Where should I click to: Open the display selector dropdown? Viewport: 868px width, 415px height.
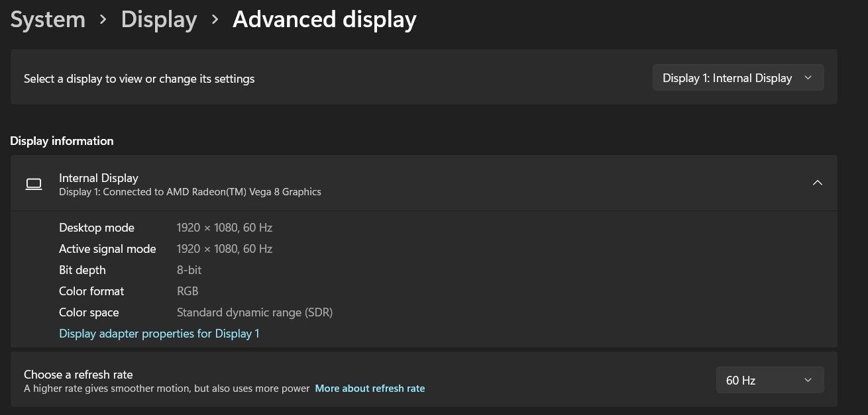737,77
